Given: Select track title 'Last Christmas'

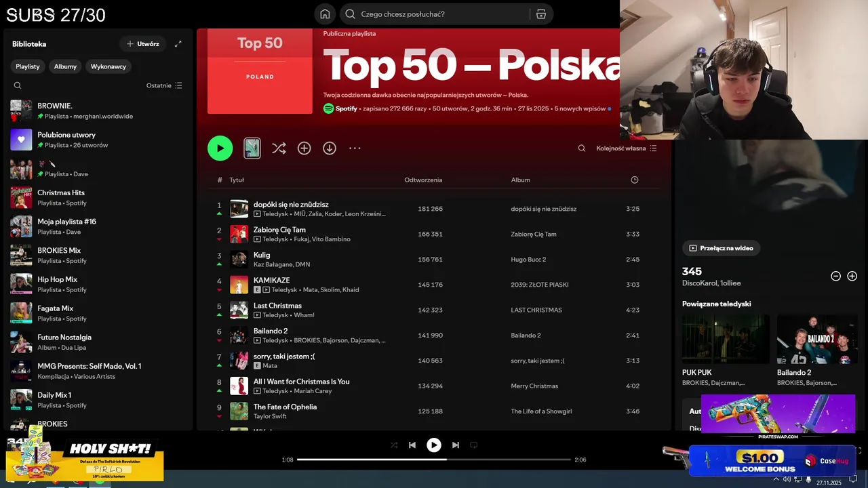Looking at the screenshot, I should [x=277, y=306].
